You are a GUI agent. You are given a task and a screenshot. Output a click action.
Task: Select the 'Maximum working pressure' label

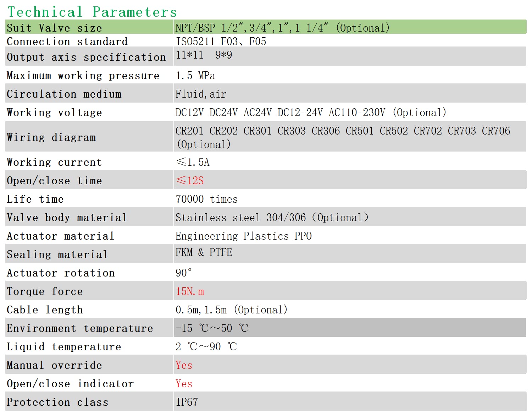point(83,76)
